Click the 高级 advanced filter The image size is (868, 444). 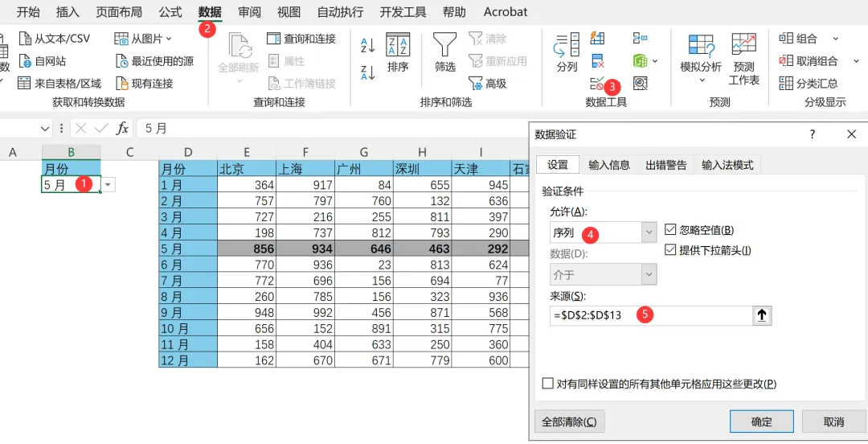(x=488, y=84)
